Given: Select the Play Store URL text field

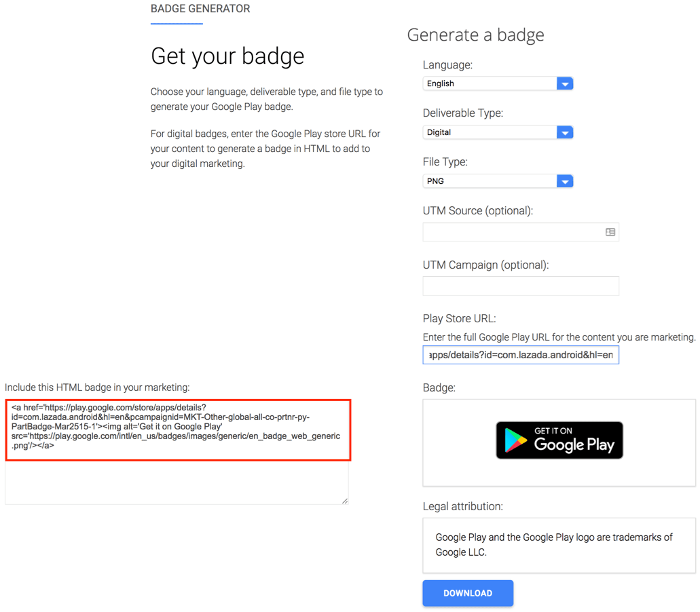Looking at the screenshot, I should pyautogui.click(x=520, y=354).
